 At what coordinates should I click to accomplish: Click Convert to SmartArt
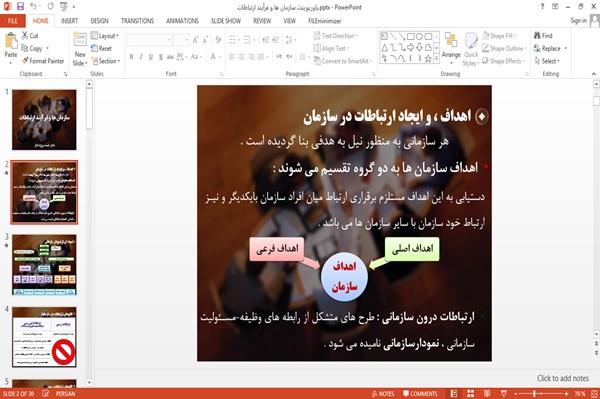(342, 61)
